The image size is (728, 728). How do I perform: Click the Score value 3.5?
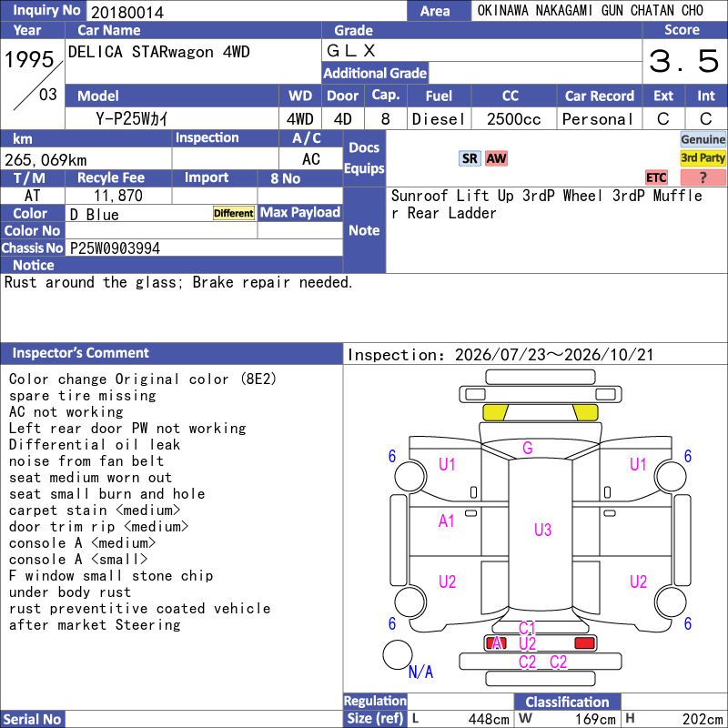tap(684, 61)
